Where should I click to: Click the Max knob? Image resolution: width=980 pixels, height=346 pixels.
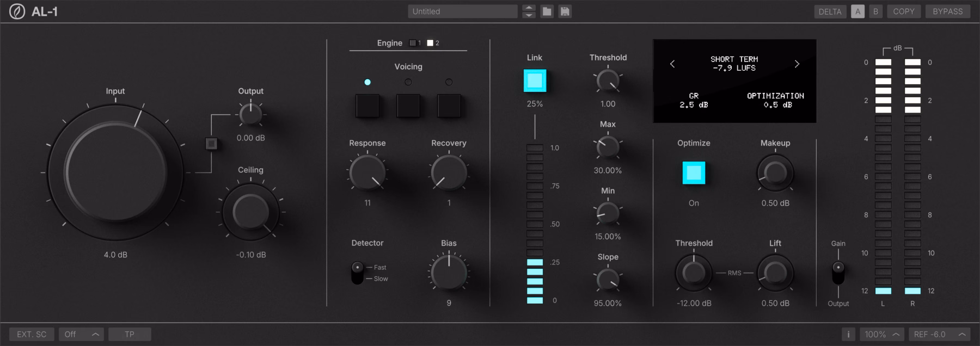[608, 147]
